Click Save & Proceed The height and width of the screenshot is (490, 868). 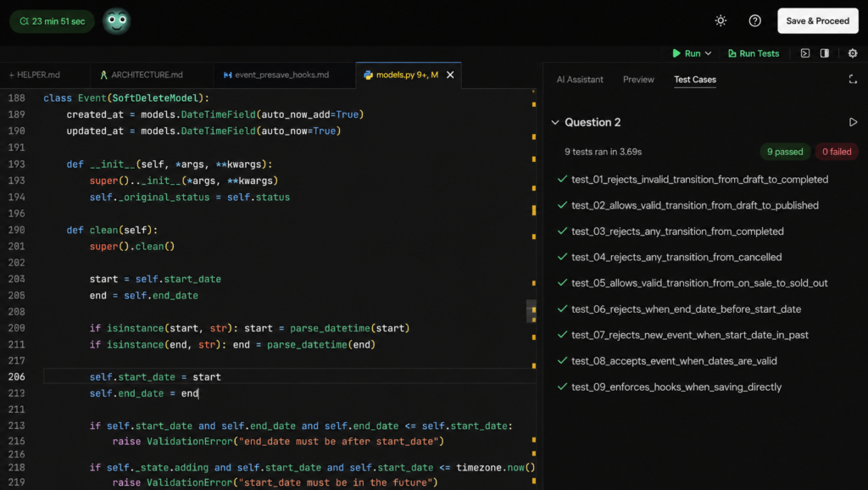818,21
